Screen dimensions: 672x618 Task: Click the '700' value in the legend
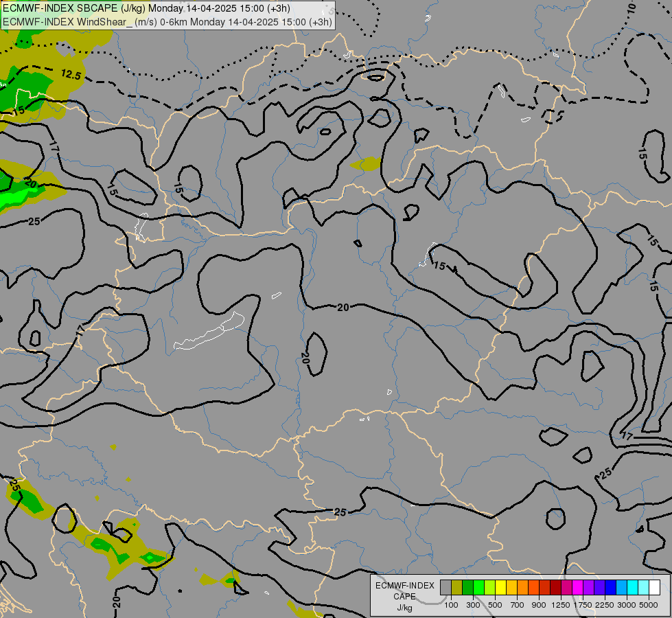click(x=518, y=605)
